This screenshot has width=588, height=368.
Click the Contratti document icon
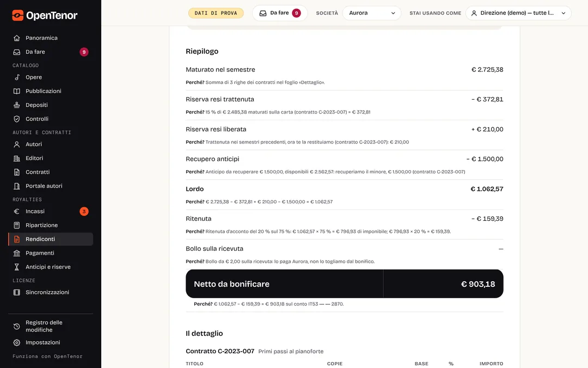pos(16,172)
